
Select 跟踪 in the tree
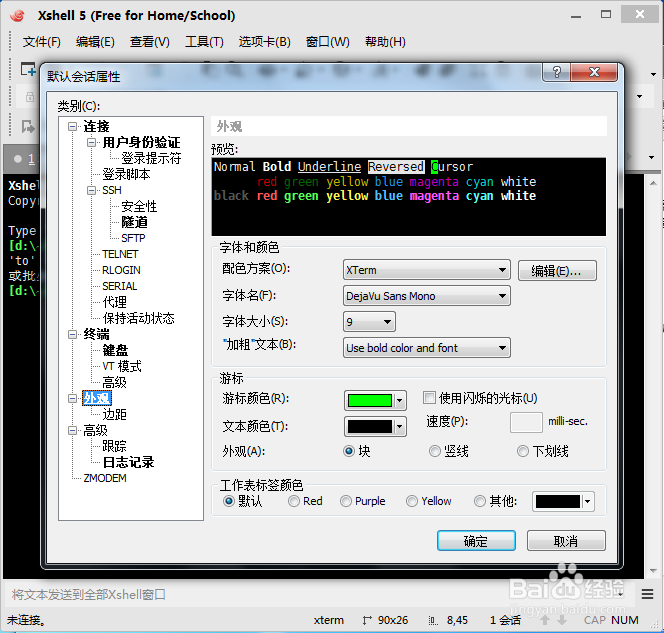[x=114, y=446]
